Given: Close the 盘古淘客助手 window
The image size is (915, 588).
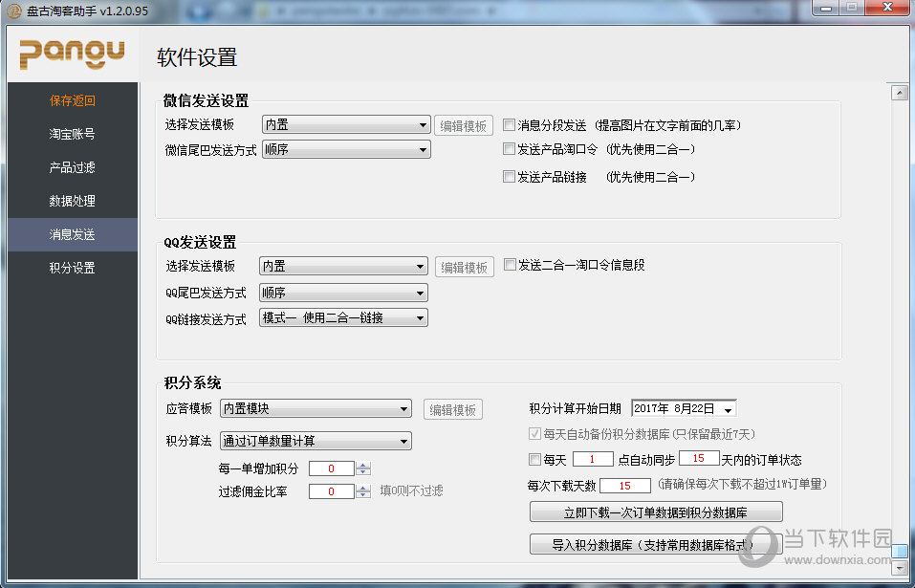Looking at the screenshot, I should pos(887,9).
